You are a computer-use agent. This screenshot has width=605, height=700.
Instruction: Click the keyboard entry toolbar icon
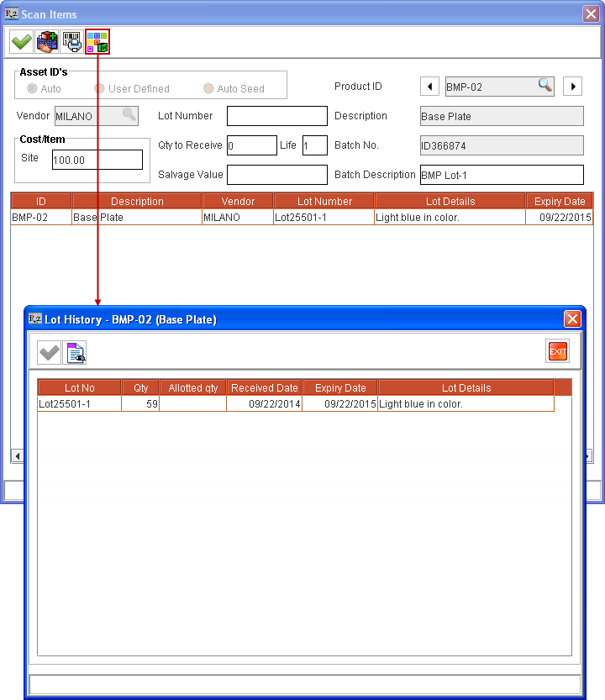(47, 41)
